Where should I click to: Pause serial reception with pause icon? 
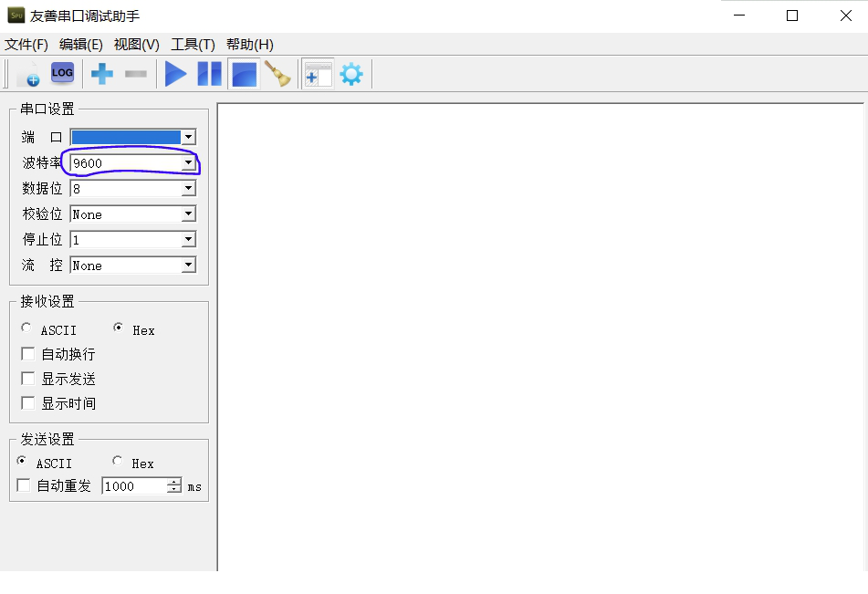click(x=210, y=74)
